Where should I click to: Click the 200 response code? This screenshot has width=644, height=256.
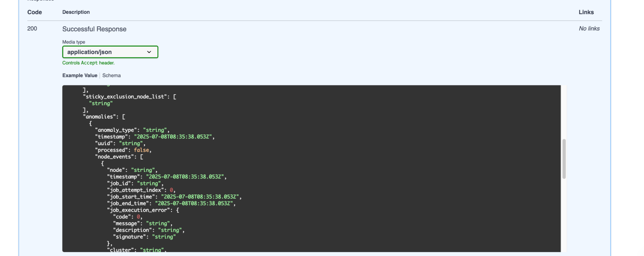coord(32,29)
